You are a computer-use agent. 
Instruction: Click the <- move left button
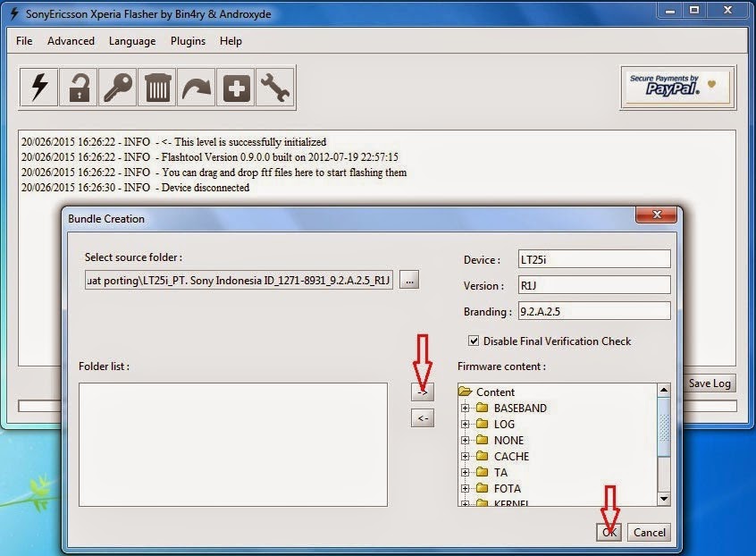(x=423, y=418)
